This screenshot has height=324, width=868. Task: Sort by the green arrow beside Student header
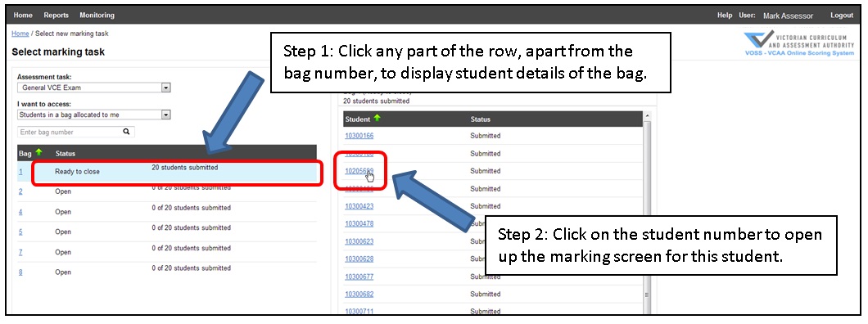pyautogui.click(x=377, y=119)
